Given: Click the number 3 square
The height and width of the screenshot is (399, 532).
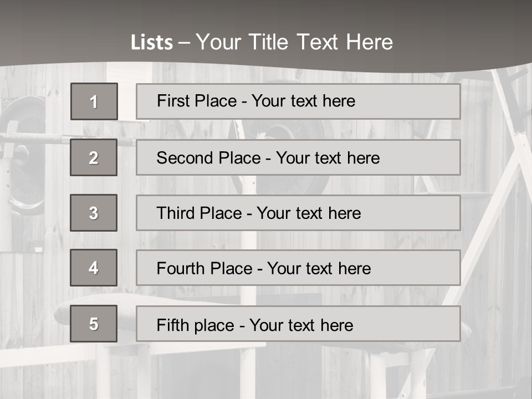Looking at the screenshot, I should point(94,213).
